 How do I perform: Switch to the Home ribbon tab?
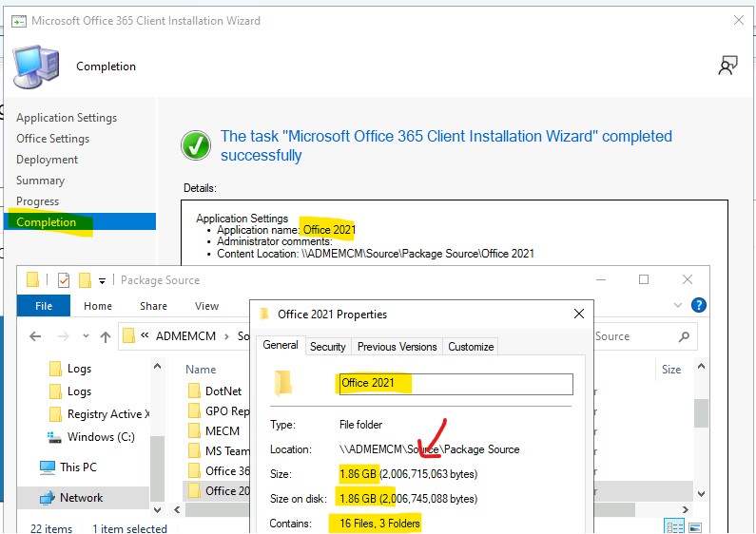pyautogui.click(x=98, y=306)
